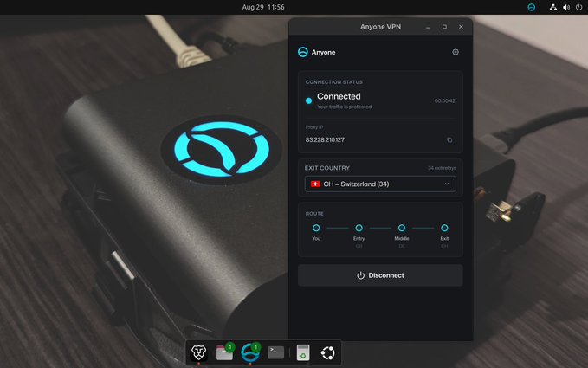Click the "Entry" route node
Image resolution: width=588 pixels, height=368 pixels.
(359, 228)
